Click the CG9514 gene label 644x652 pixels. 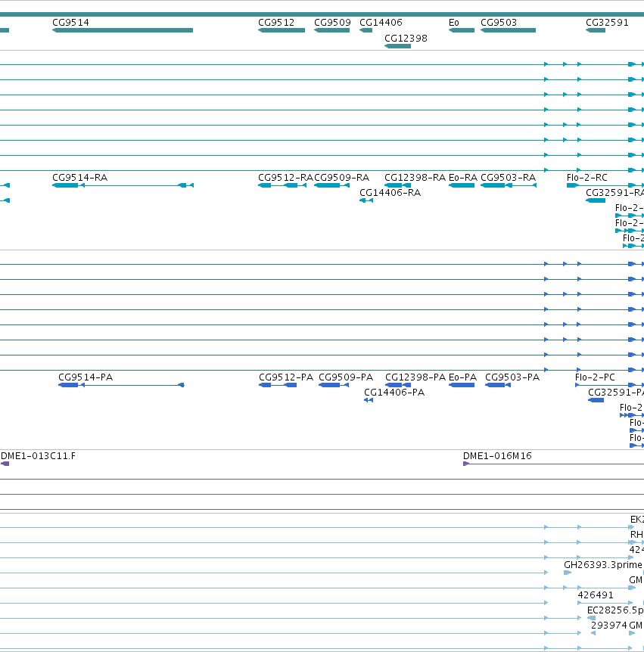pyautogui.click(x=70, y=23)
